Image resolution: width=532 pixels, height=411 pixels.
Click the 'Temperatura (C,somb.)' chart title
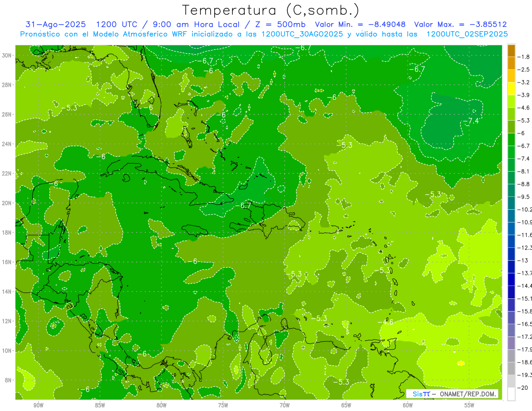point(270,11)
